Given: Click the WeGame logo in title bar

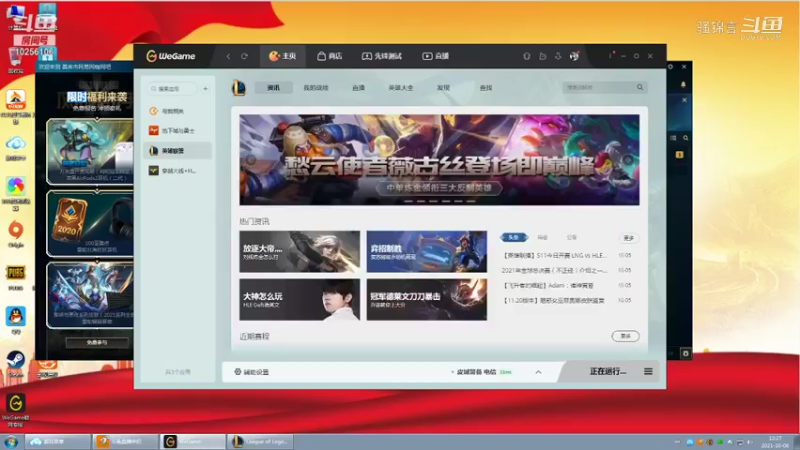Looking at the screenshot, I should 171,56.
